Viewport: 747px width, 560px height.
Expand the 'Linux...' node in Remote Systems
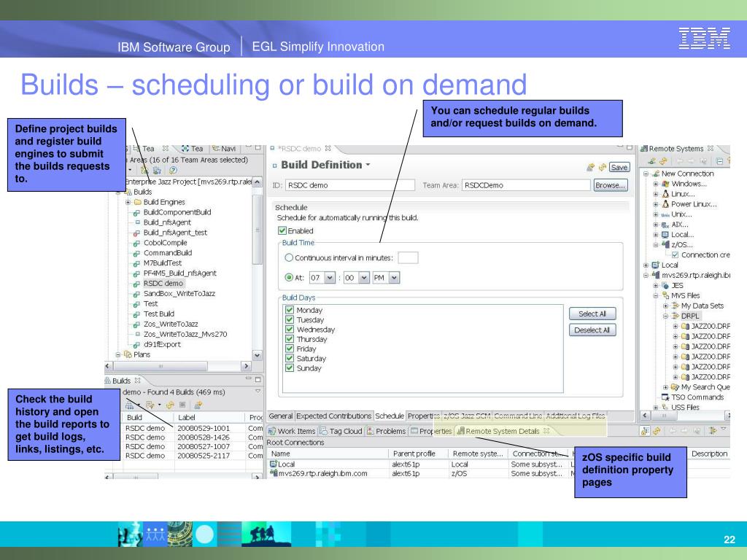[x=656, y=194]
